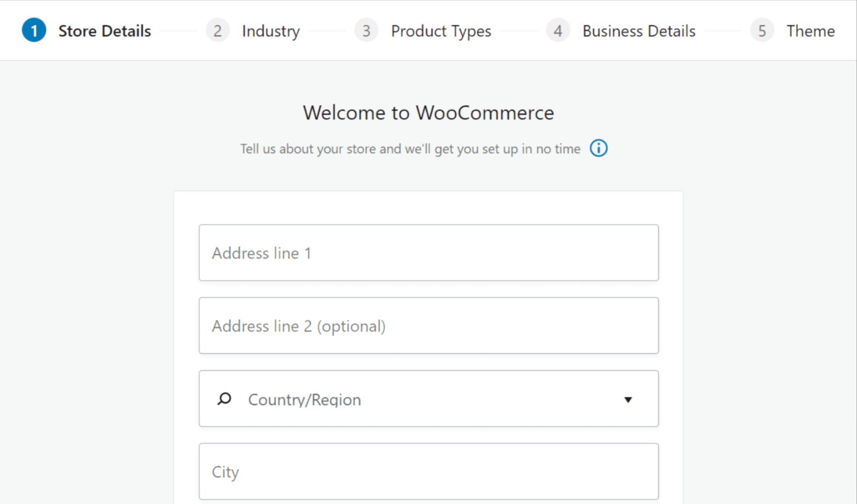The width and height of the screenshot is (857, 504).
Task: Go to the Product Types step
Action: (x=440, y=30)
